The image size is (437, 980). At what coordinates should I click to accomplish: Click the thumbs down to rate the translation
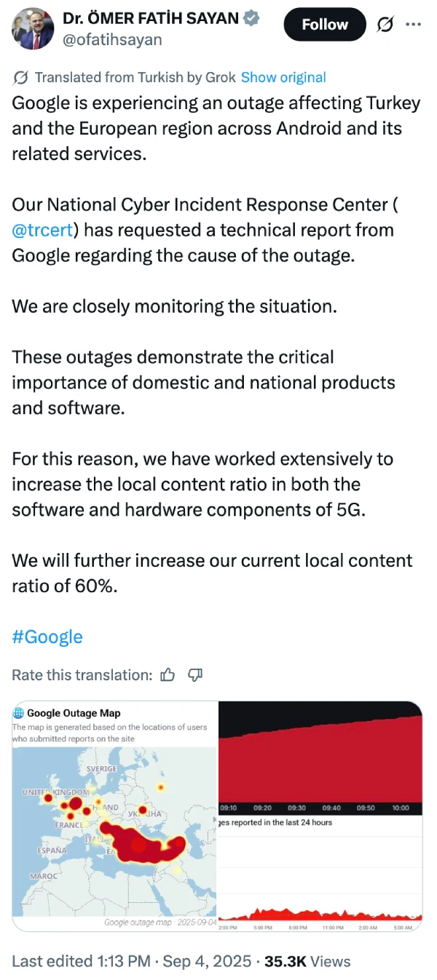194,675
